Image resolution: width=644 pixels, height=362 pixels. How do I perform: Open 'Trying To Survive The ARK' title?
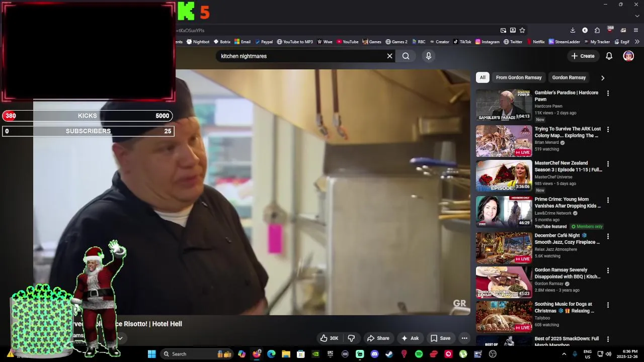568,132
